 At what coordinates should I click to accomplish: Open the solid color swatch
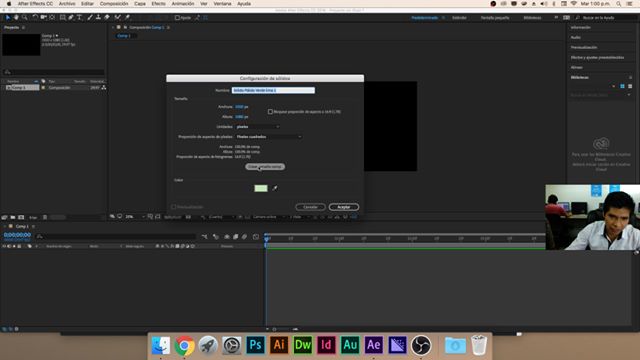(261, 188)
